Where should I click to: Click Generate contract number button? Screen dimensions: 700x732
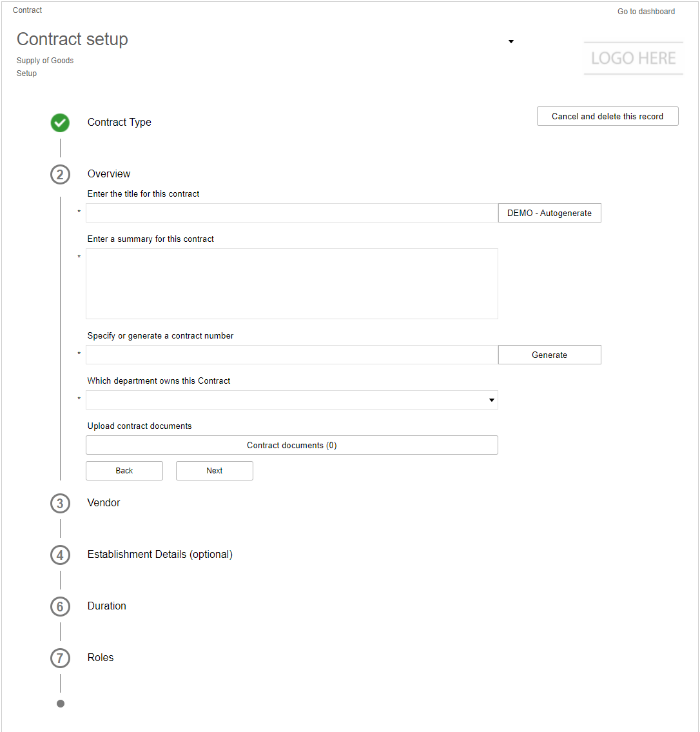[549, 355]
